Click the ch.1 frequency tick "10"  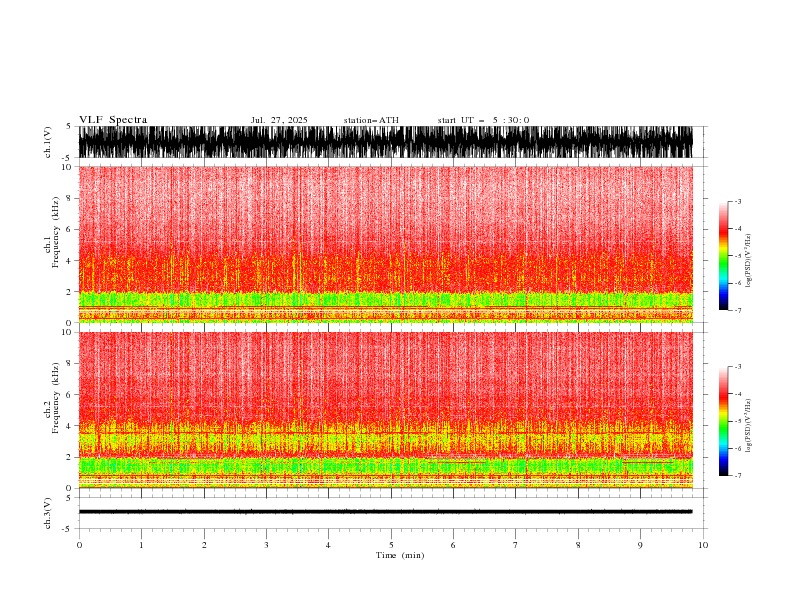pyautogui.click(x=67, y=167)
